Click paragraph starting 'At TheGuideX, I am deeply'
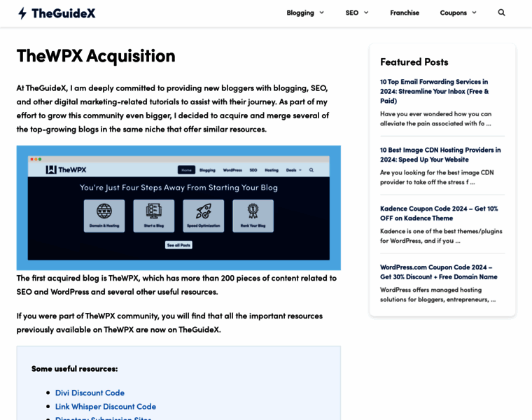The width and height of the screenshot is (532, 420). pos(173,108)
